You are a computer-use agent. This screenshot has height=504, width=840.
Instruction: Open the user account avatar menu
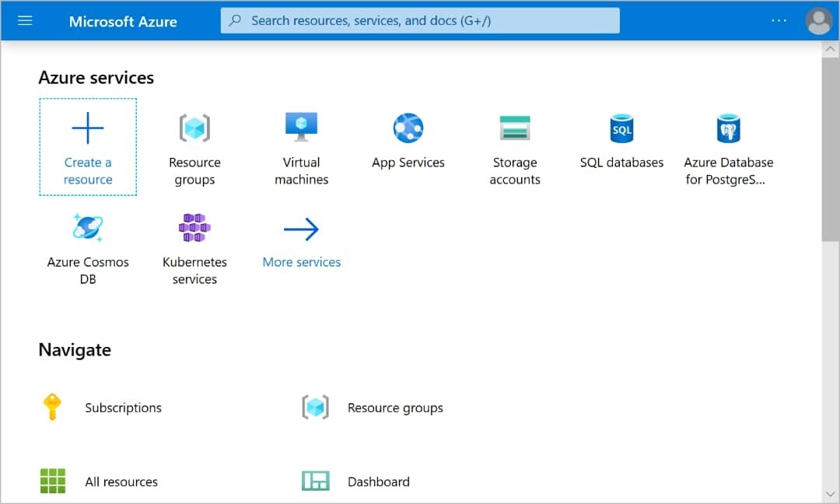[818, 21]
